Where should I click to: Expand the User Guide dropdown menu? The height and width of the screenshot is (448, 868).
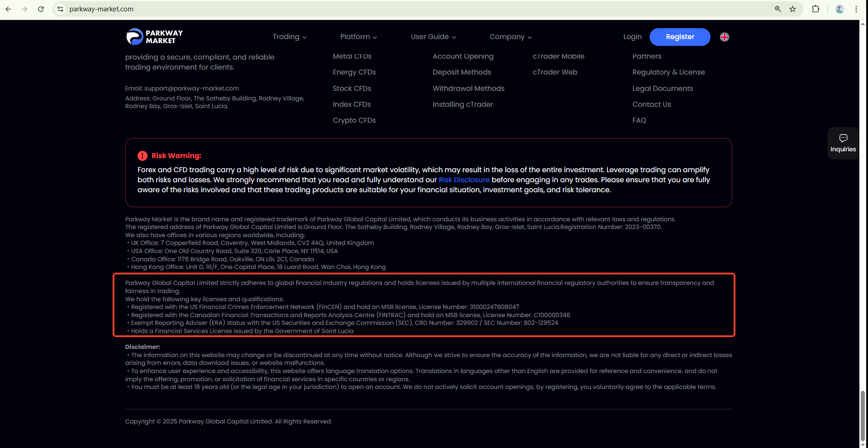(x=434, y=37)
